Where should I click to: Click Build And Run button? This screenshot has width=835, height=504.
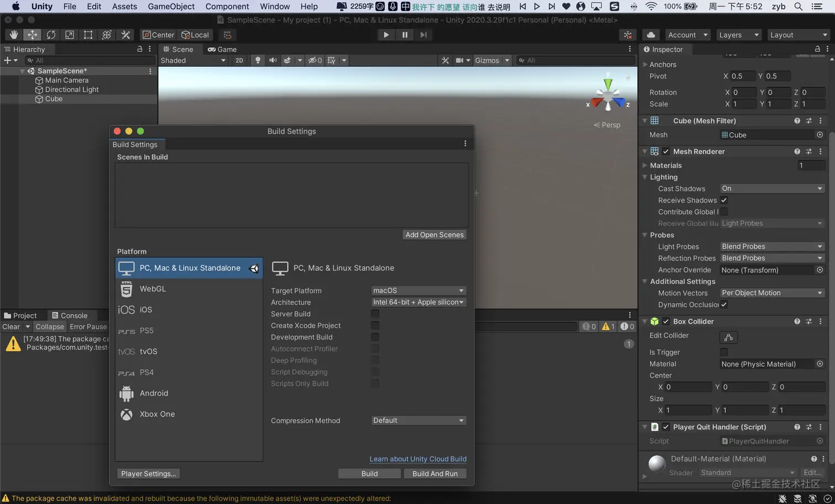tap(435, 474)
